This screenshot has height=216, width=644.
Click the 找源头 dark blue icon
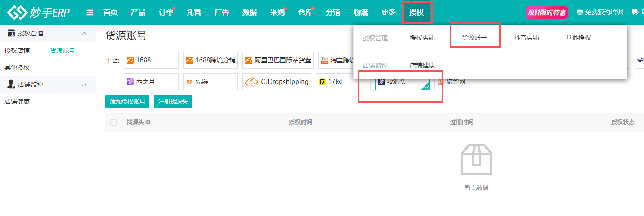(x=381, y=82)
